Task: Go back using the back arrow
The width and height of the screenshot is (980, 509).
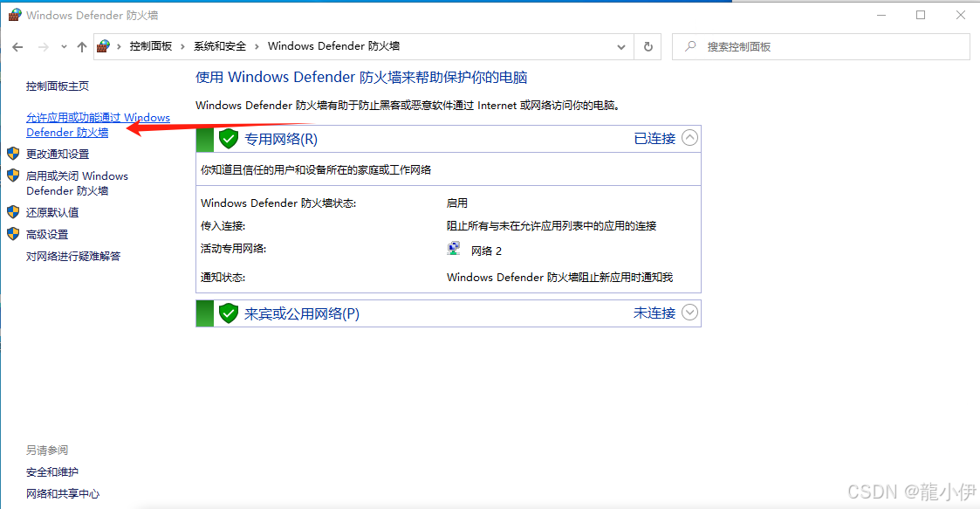Action: click(17, 47)
